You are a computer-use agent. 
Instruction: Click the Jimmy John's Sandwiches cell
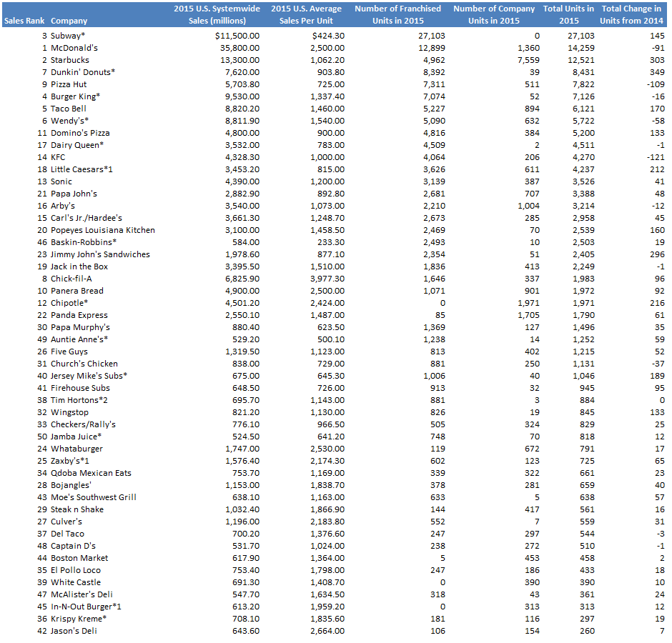click(x=100, y=254)
